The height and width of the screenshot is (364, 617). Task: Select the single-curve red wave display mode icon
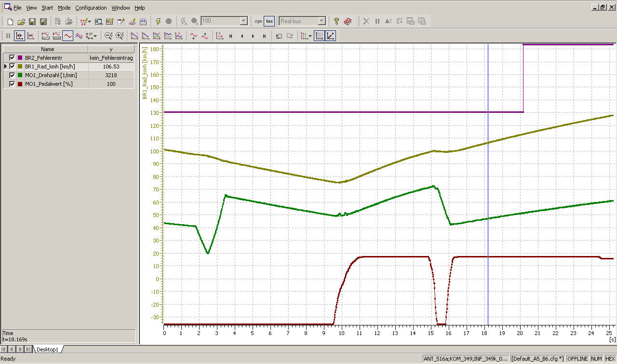pos(67,36)
